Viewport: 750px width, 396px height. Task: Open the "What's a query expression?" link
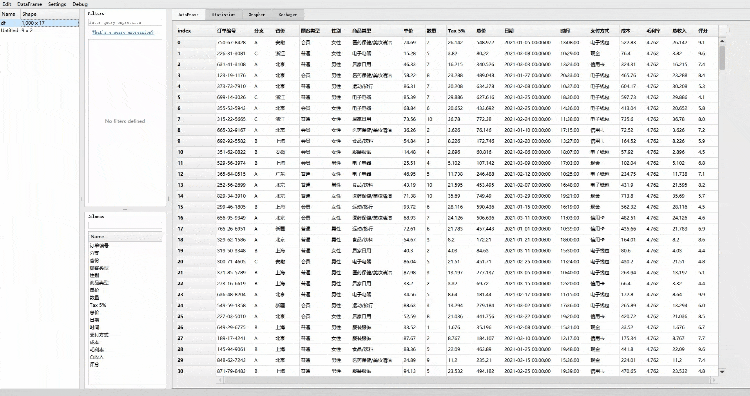point(123,33)
